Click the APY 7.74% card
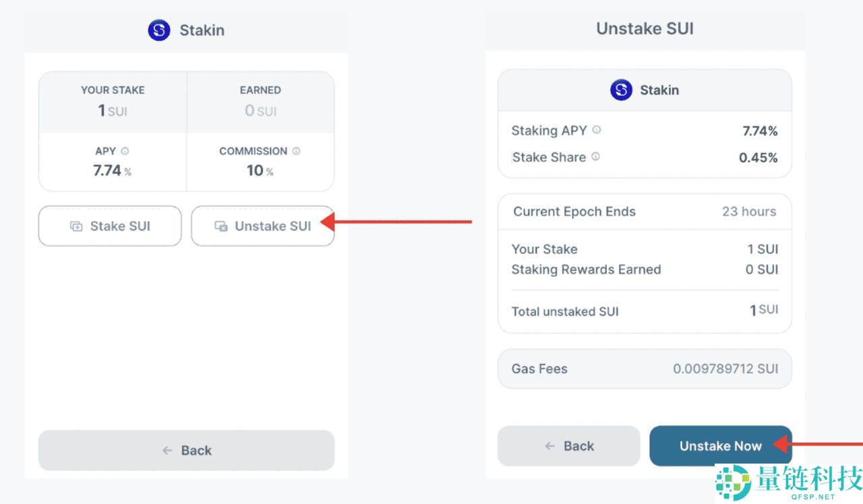The image size is (863, 504). pos(113,162)
